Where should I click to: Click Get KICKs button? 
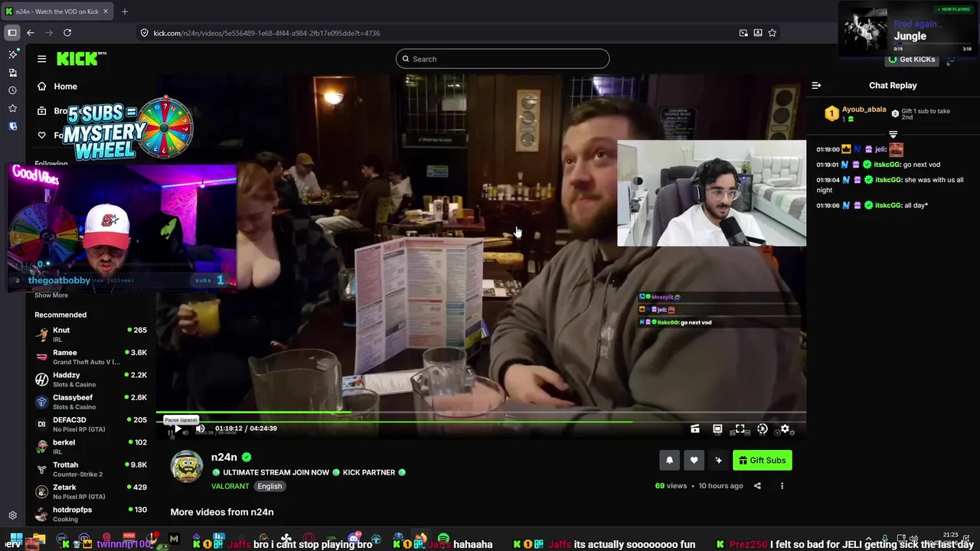pos(911,59)
